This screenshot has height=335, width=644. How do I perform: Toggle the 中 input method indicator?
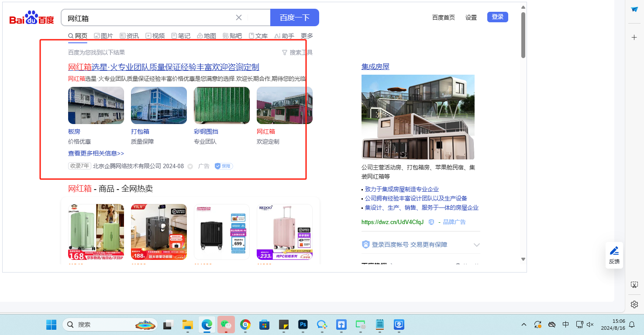coord(566,325)
